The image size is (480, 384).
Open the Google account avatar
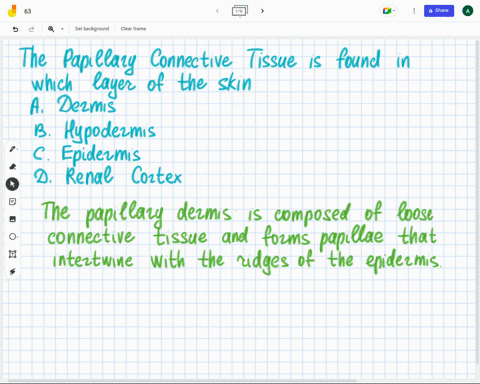pos(468,11)
